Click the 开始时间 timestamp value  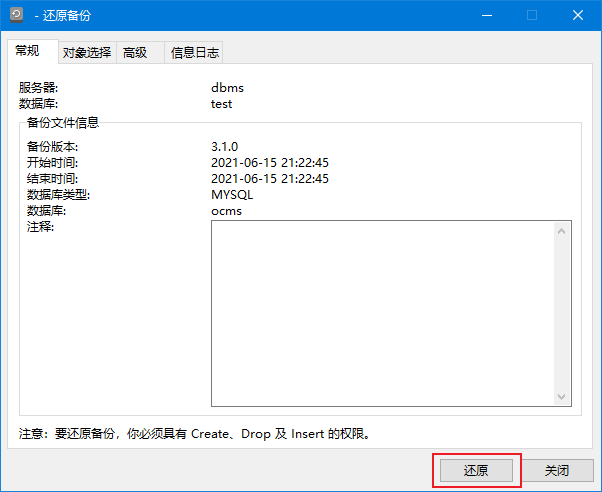(270, 163)
